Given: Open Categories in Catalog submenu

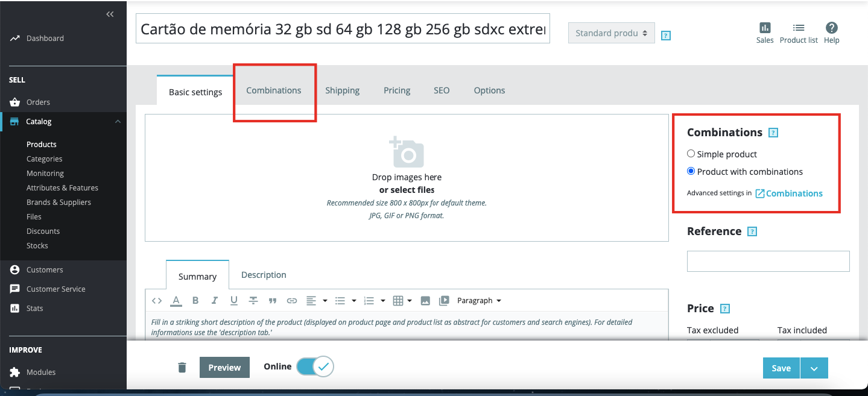Looking at the screenshot, I should [45, 159].
